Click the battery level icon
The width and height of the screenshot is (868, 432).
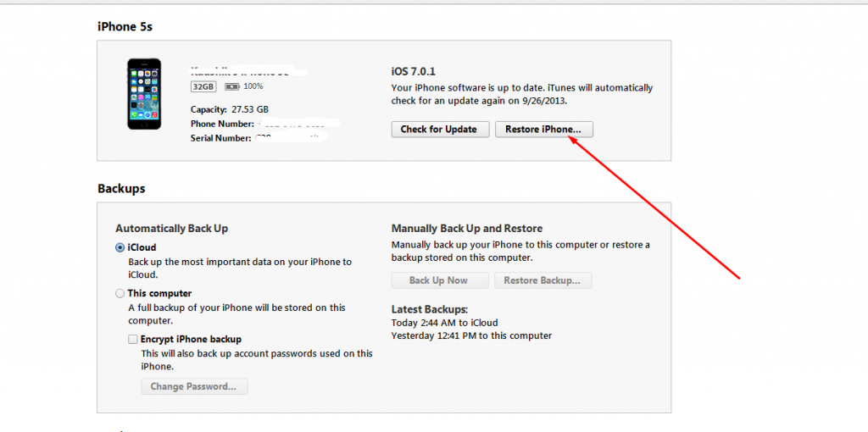point(231,86)
